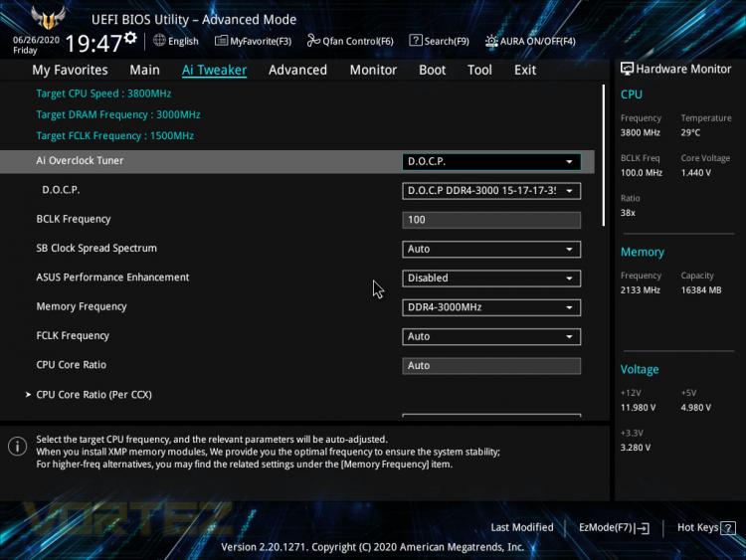This screenshot has width=746, height=560.
Task: Click Target FCLK Frequency : 1500MHz text
Action: [x=114, y=135]
